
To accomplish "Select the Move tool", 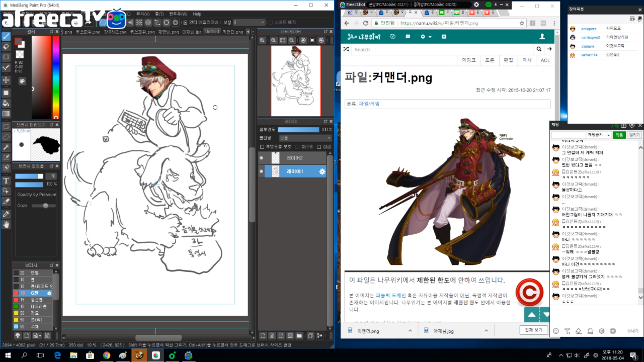I will click(x=6, y=80).
